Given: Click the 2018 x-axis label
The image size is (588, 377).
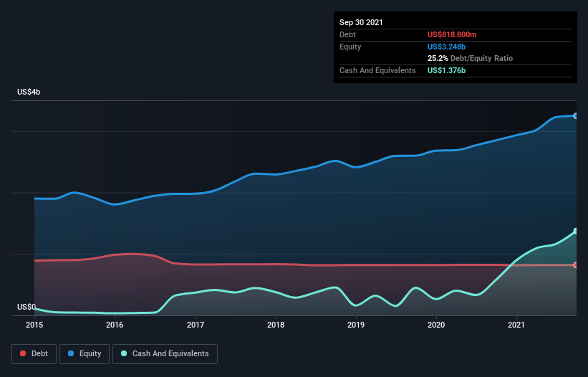Looking at the screenshot, I should [x=276, y=325].
